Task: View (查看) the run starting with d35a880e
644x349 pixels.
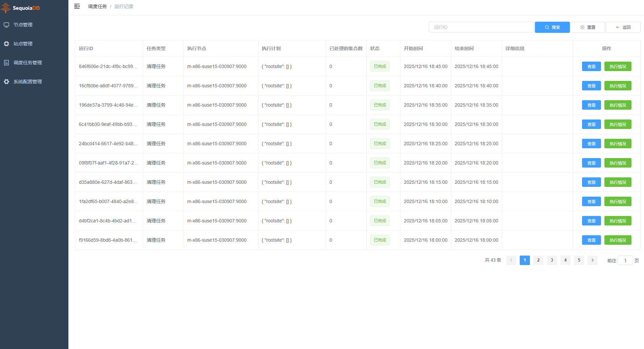Action: pyautogui.click(x=592, y=182)
